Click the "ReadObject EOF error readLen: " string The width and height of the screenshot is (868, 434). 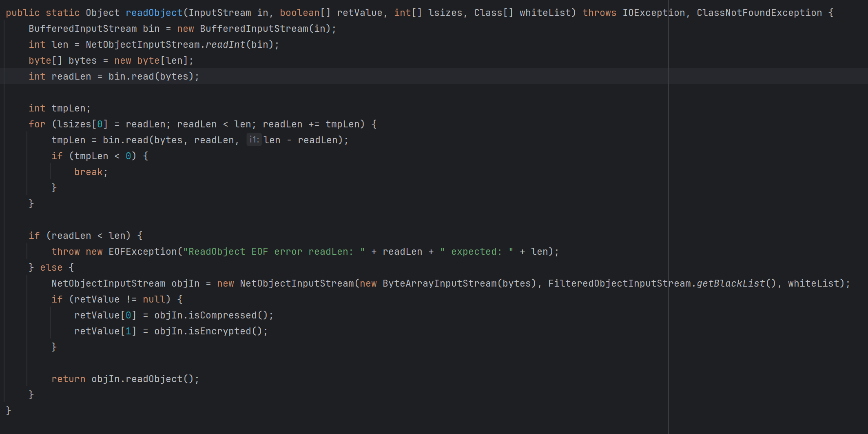pyautogui.click(x=274, y=251)
